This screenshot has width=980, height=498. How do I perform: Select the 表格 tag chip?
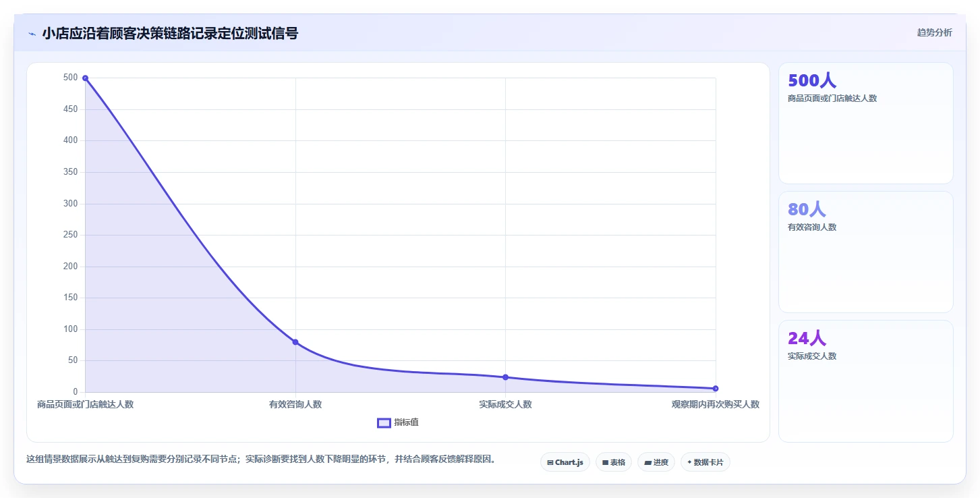[x=614, y=462]
